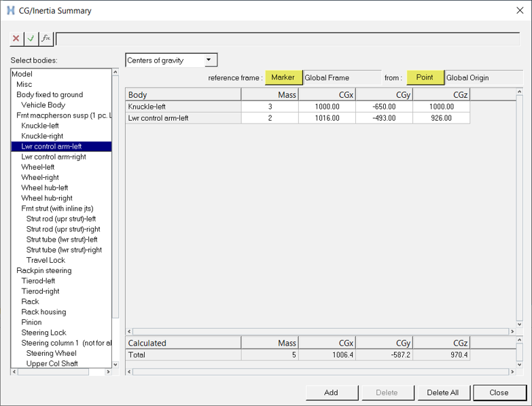The image size is (532, 406).
Task: Close the dialog with the Close button
Action: coord(499,392)
